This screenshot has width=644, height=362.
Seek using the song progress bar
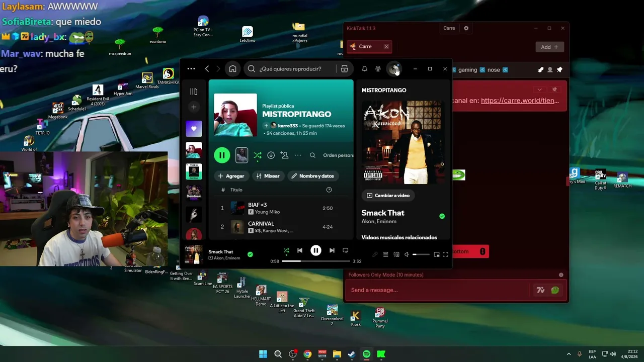(315, 261)
